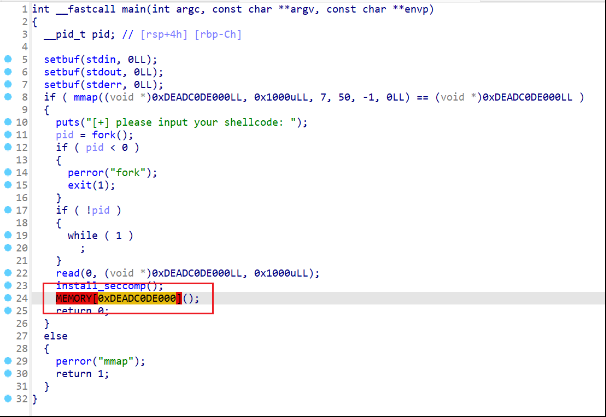
Task: Set breakpoint at fork call line 11
Action: pyautogui.click(x=8, y=134)
